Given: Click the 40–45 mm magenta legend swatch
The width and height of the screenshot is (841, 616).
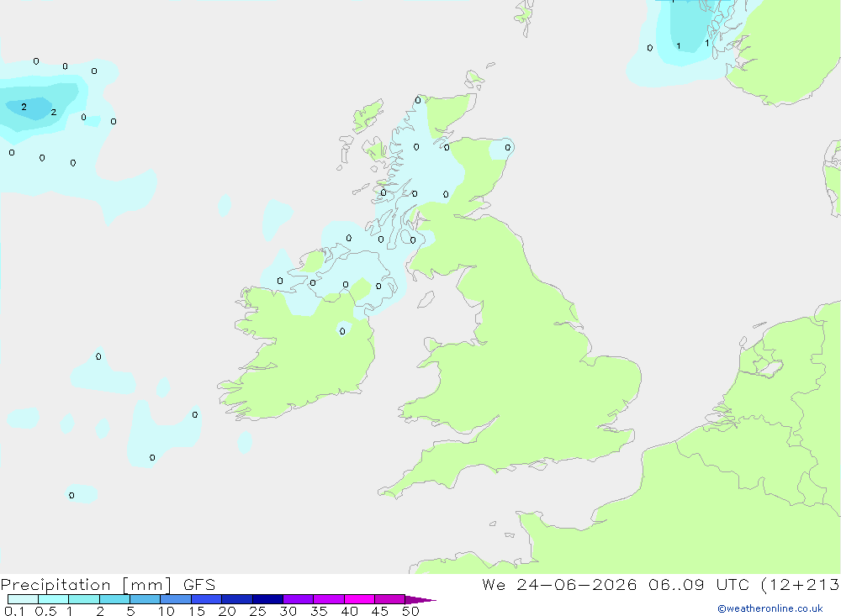Looking at the screenshot, I should (359, 599).
